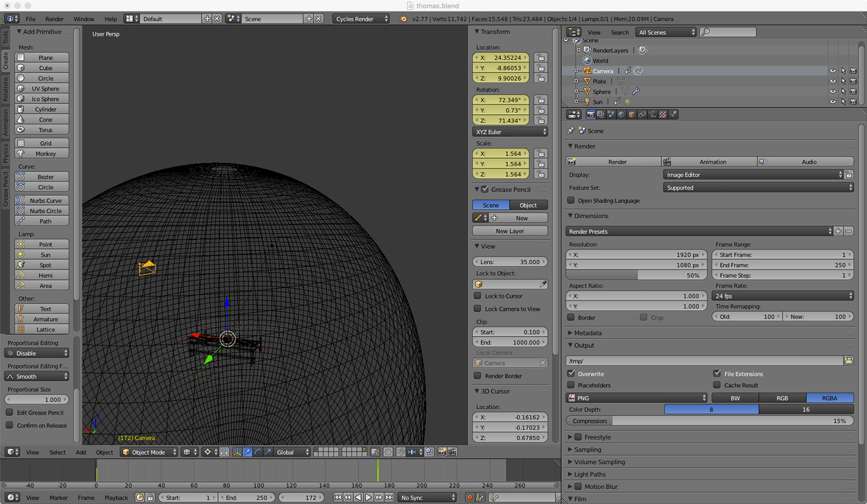Switch to the Physics tool shelf tab

(x=6, y=153)
